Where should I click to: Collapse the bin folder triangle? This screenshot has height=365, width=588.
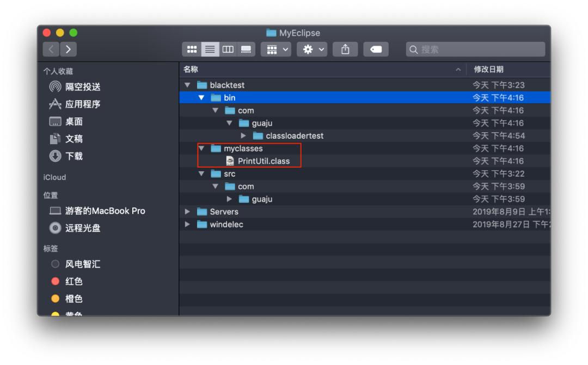point(201,98)
